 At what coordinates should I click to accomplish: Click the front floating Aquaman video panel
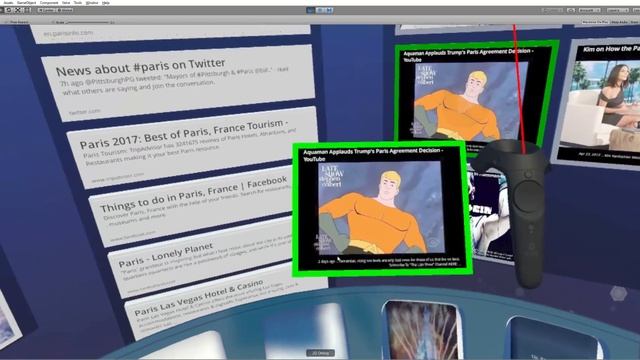(x=382, y=209)
